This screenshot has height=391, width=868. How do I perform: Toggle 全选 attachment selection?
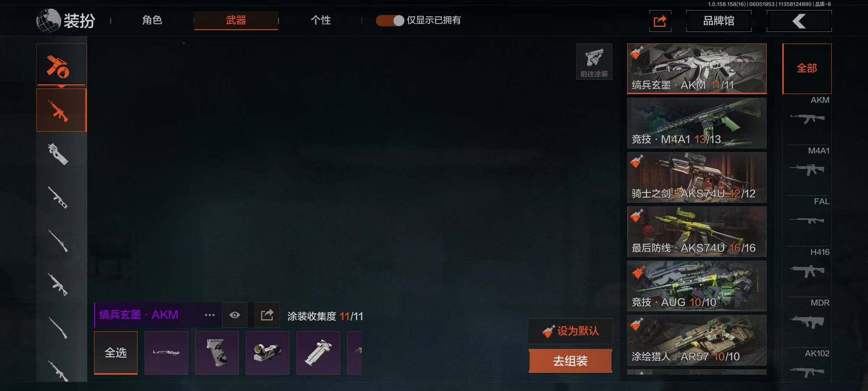point(116,353)
